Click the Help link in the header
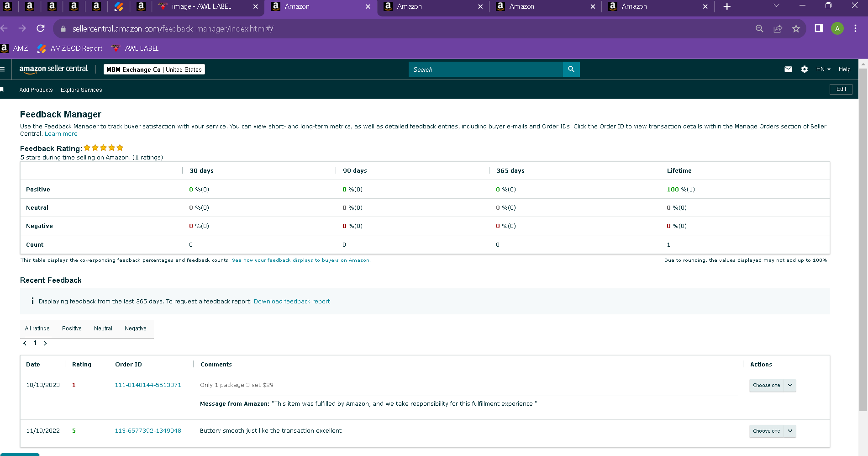Screen dimensions: 868x456 (x=844, y=69)
